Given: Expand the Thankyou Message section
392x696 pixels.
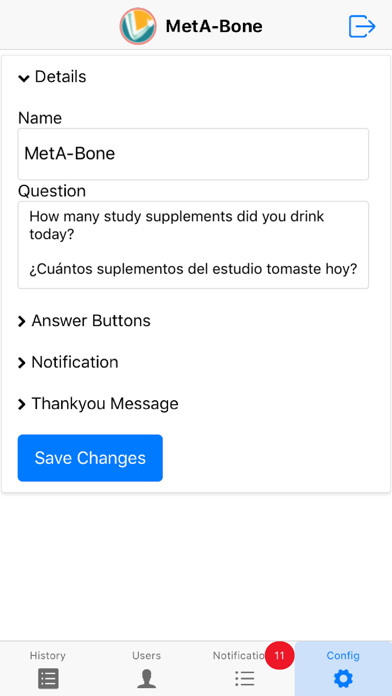Looking at the screenshot, I should (x=98, y=403).
